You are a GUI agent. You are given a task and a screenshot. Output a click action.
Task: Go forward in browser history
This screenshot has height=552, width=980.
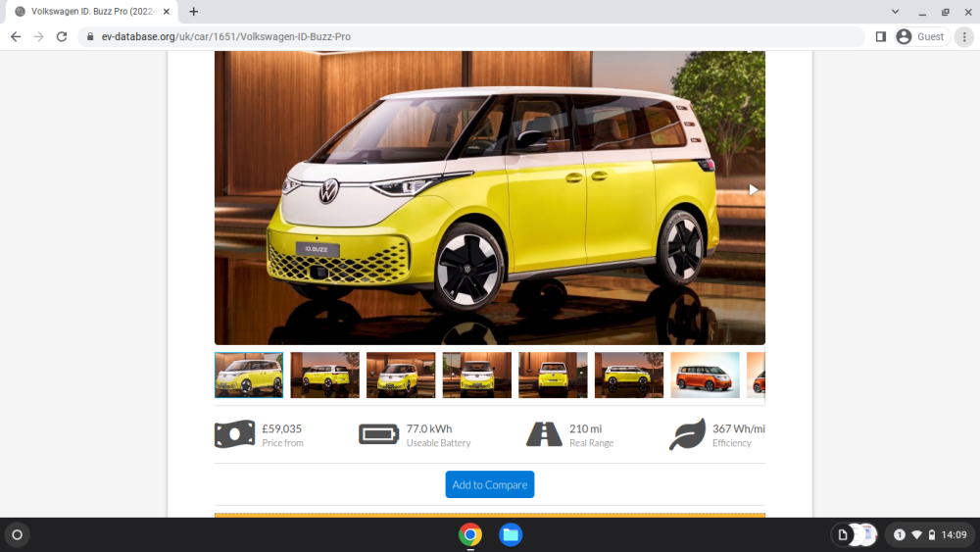[x=39, y=37]
